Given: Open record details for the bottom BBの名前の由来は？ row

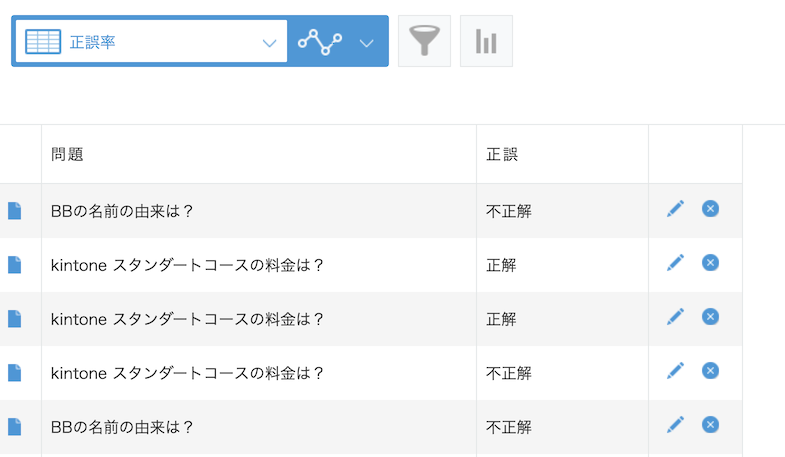Looking at the screenshot, I should (x=15, y=427).
